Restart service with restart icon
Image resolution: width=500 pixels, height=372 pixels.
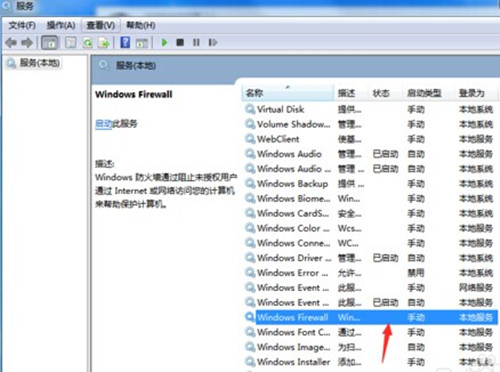213,43
